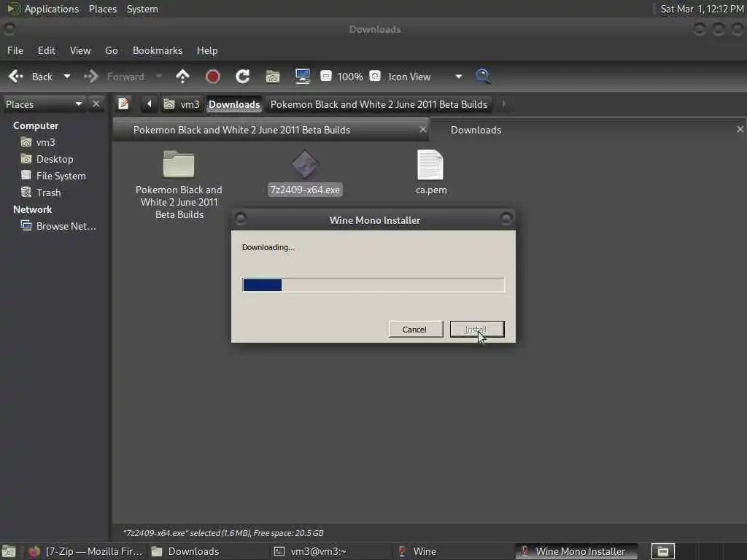This screenshot has height=560, width=747.
Task: Select vm3 in the Places sidebar
Action: point(46,142)
